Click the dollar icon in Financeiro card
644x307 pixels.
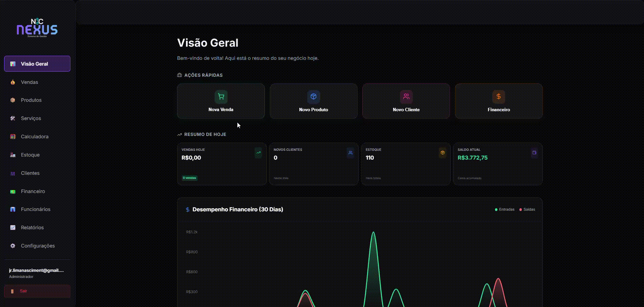(x=498, y=97)
